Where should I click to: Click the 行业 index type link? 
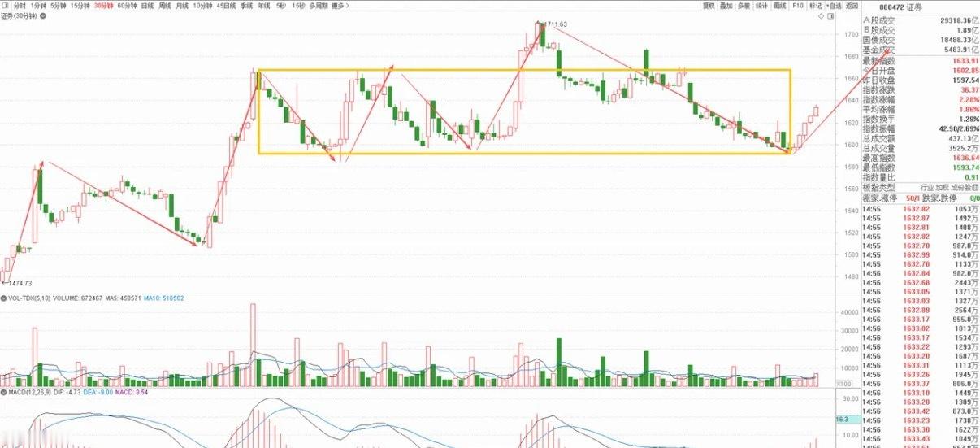coord(927,187)
